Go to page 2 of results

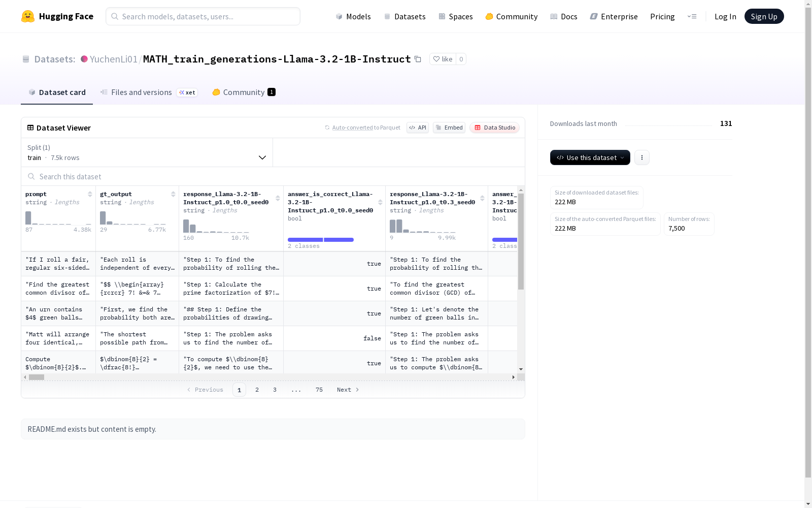[257, 390]
